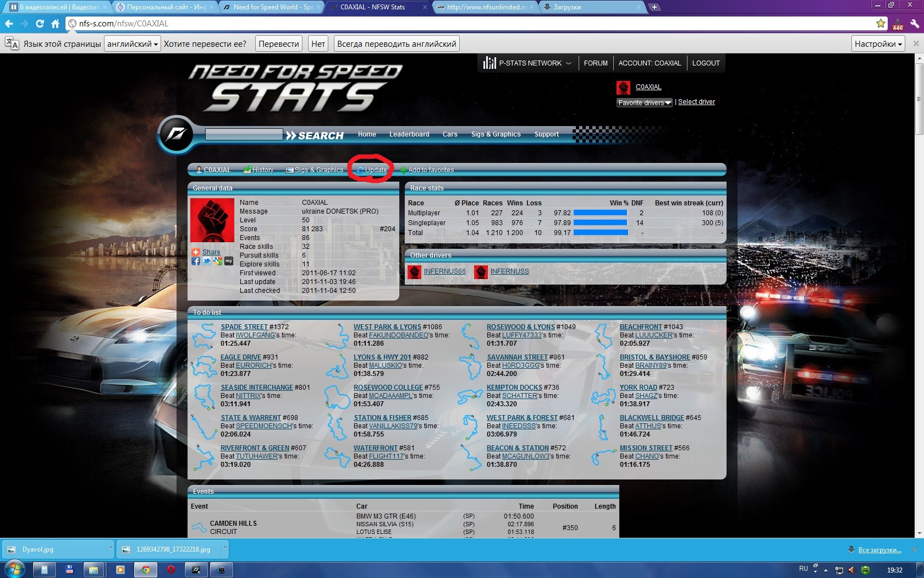Click the Twitter share icon
This screenshot has height=578, width=924.
(207, 261)
